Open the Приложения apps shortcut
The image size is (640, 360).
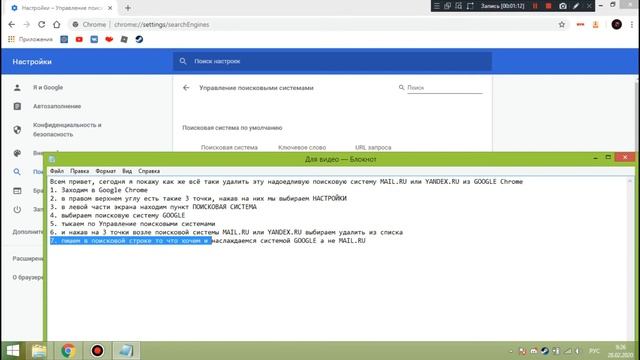(x=30, y=39)
